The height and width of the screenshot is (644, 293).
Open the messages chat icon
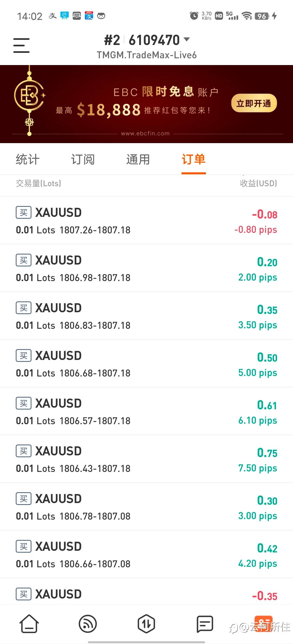click(x=205, y=623)
